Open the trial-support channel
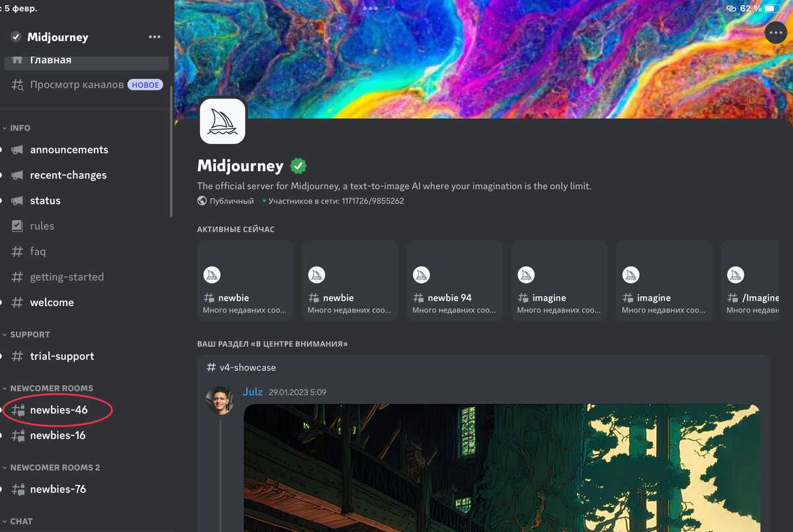Screen dimensions: 793x532 point(62,356)
